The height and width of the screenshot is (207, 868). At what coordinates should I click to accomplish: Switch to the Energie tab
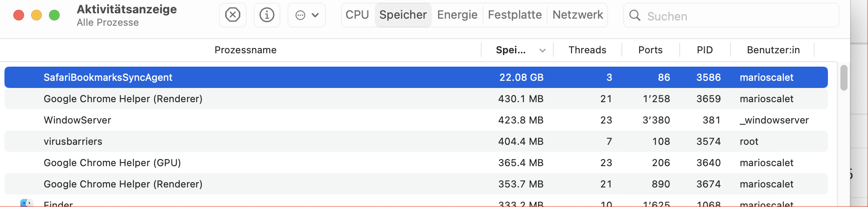pyautogui.click(x=457, y=15)
